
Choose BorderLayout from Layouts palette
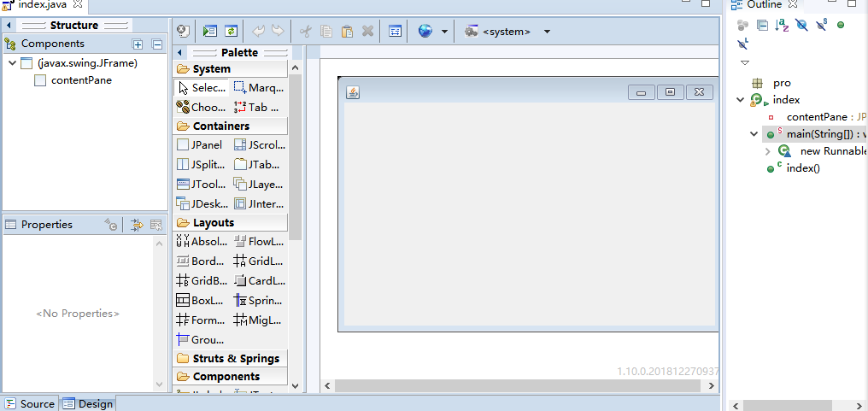pos(202,261)
